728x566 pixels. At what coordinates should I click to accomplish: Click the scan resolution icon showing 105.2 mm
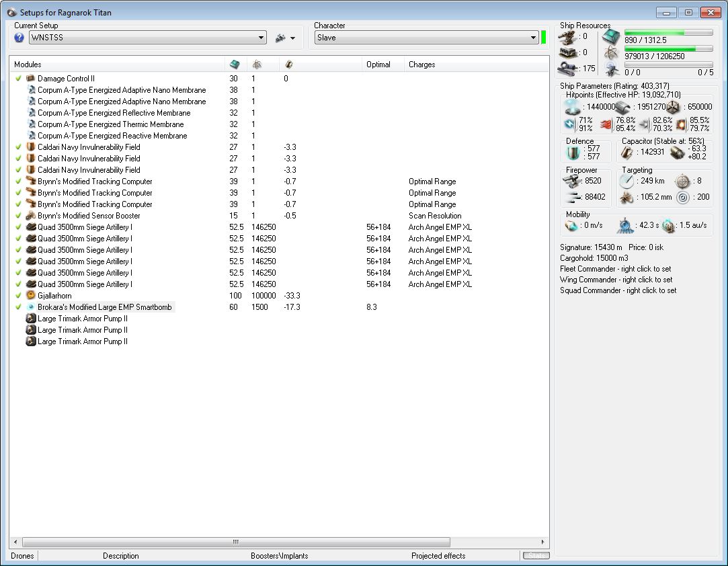click(x=626, y=198)
